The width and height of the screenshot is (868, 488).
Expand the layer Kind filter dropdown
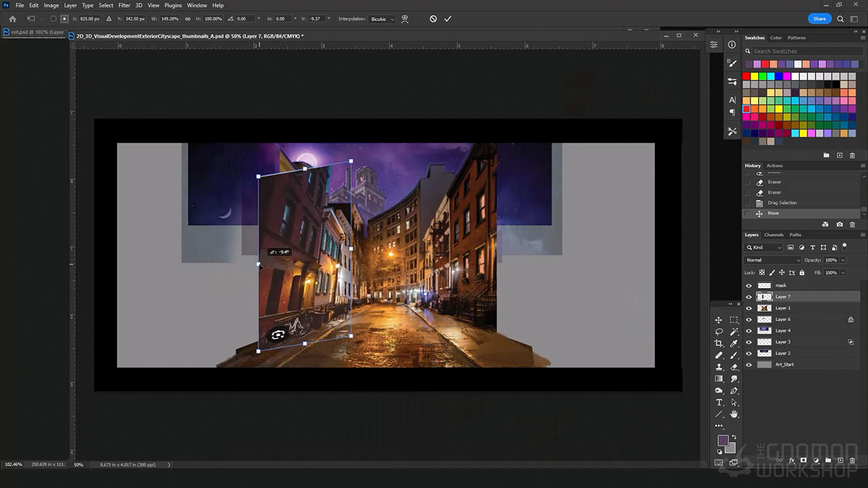tap(764, 247)
